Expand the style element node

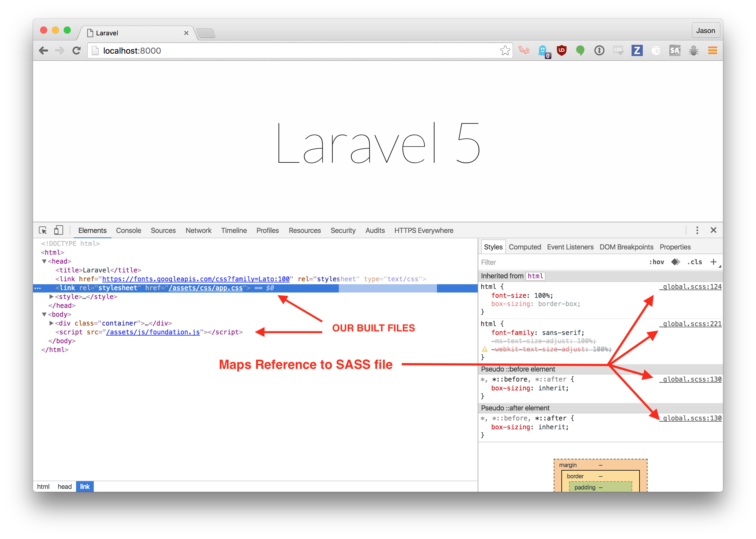pos(51,296)
